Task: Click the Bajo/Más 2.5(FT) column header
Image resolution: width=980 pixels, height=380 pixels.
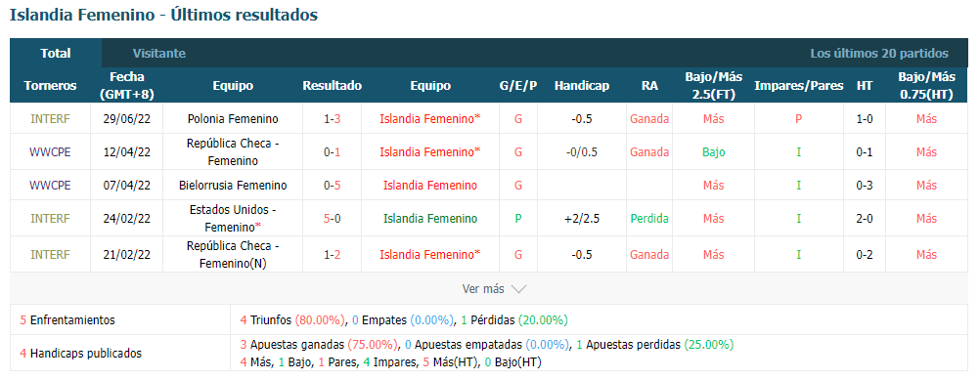Action: click(x=713, y=86)
